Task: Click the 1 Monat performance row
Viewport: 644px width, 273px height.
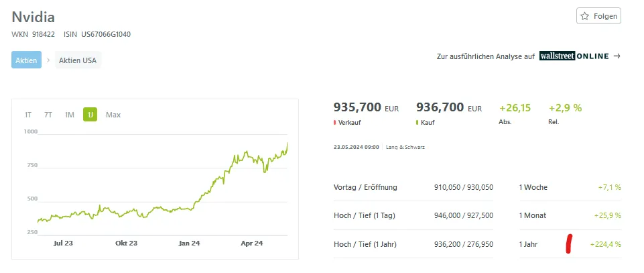Action: point(570,215)
